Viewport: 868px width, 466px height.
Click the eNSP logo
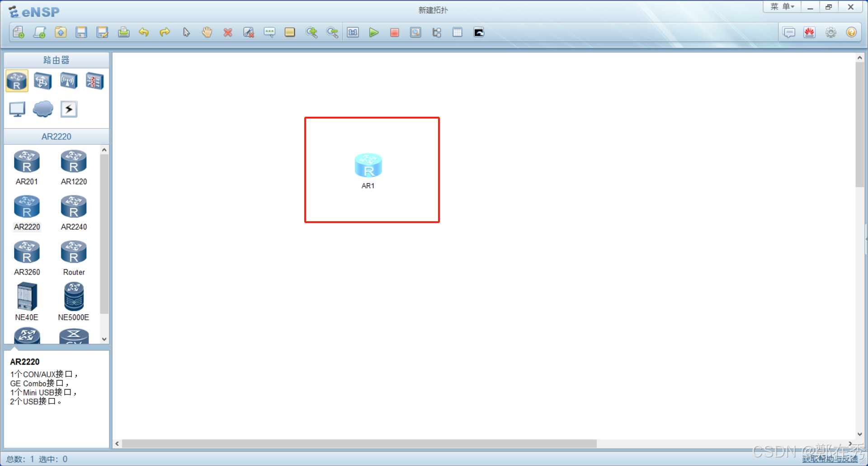34,12
